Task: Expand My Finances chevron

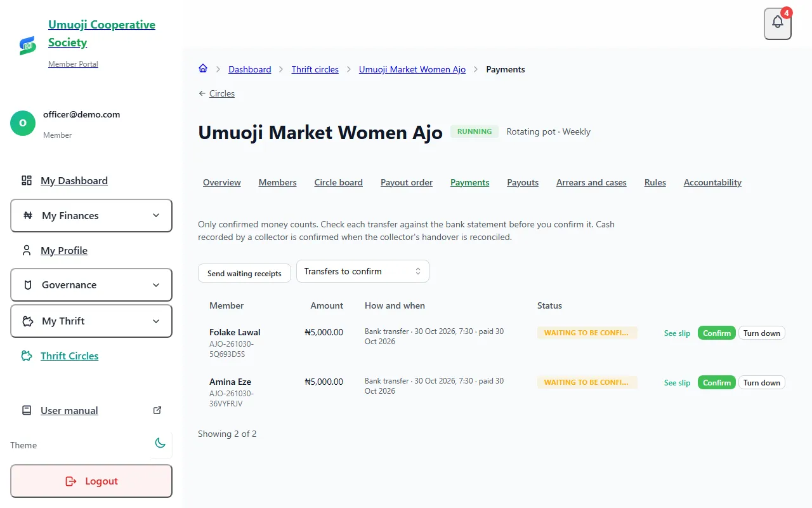Action: pos(156,215)
